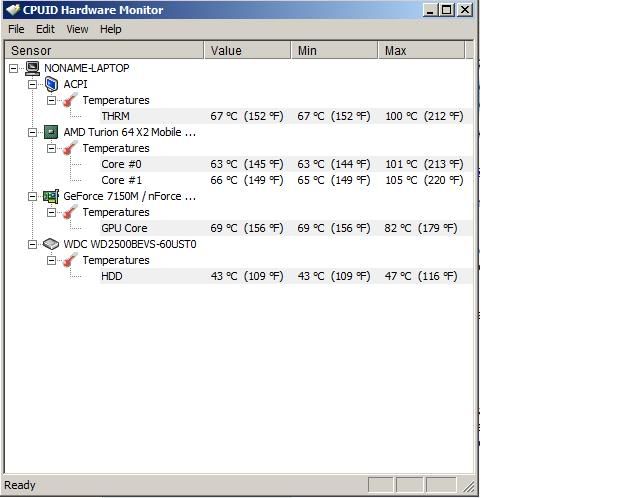
Task: Open the View menu
Action: pyautogui.click(x=77, y=29)
